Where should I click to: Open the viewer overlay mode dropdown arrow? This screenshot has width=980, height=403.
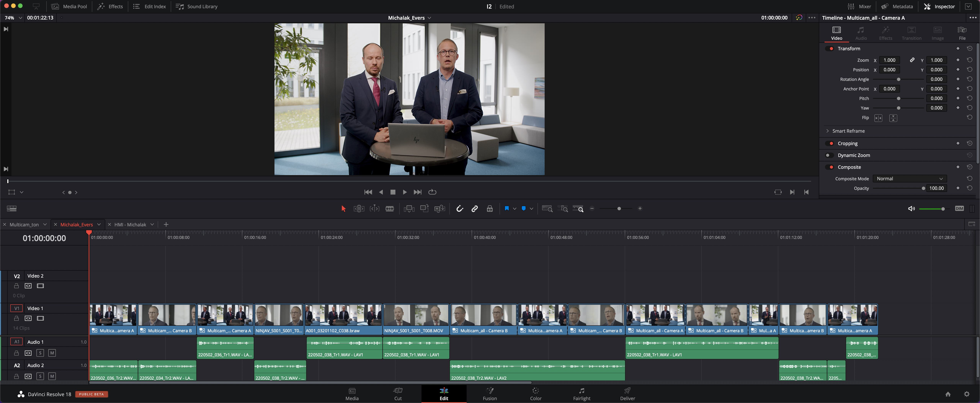pos(22,192)
